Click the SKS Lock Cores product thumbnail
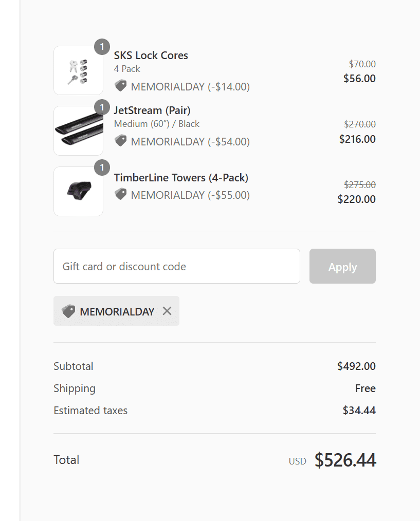The image size is (420, 521). (x=78, y=71)
